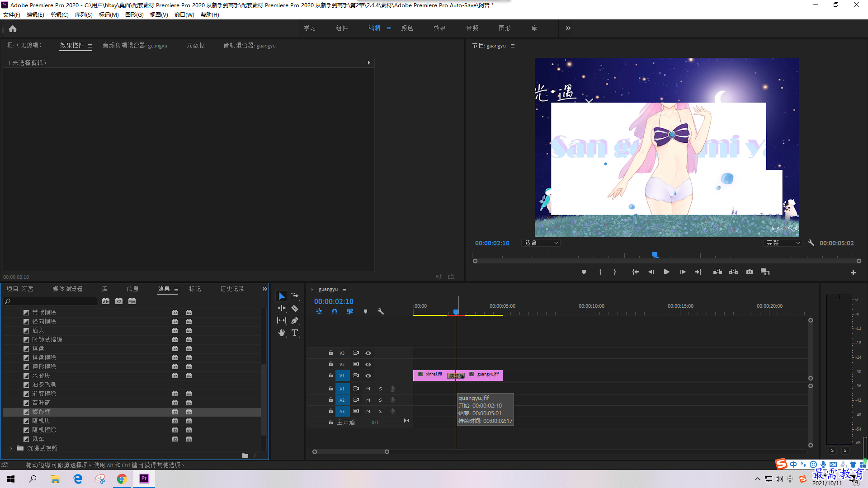Select the Ripple Edit tool

[282, 308]
